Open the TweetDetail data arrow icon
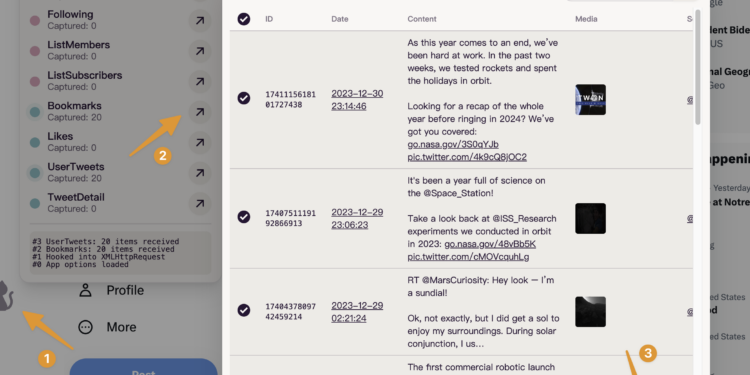The image size is (750, 375). click(x=200, y=203)
